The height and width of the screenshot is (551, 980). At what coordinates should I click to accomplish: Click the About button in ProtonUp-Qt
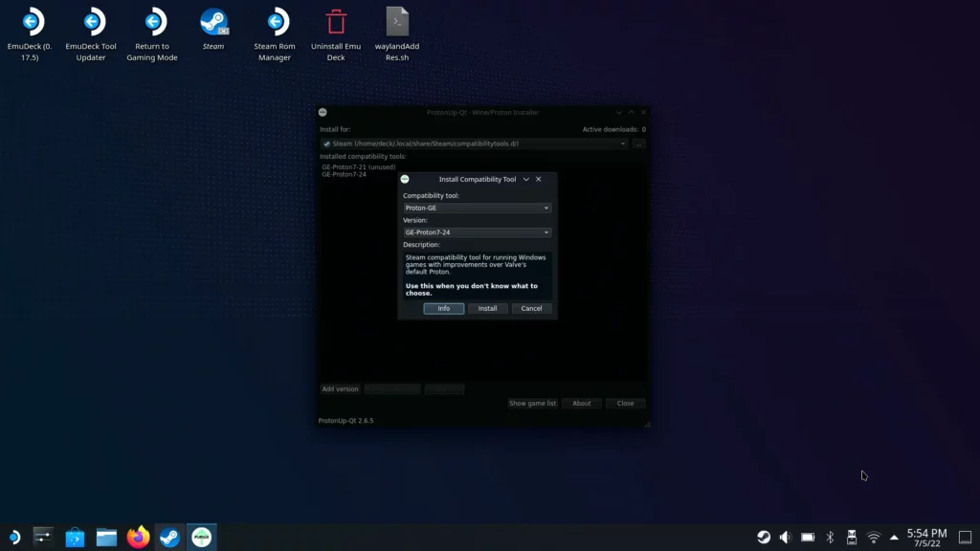(581, 404)
